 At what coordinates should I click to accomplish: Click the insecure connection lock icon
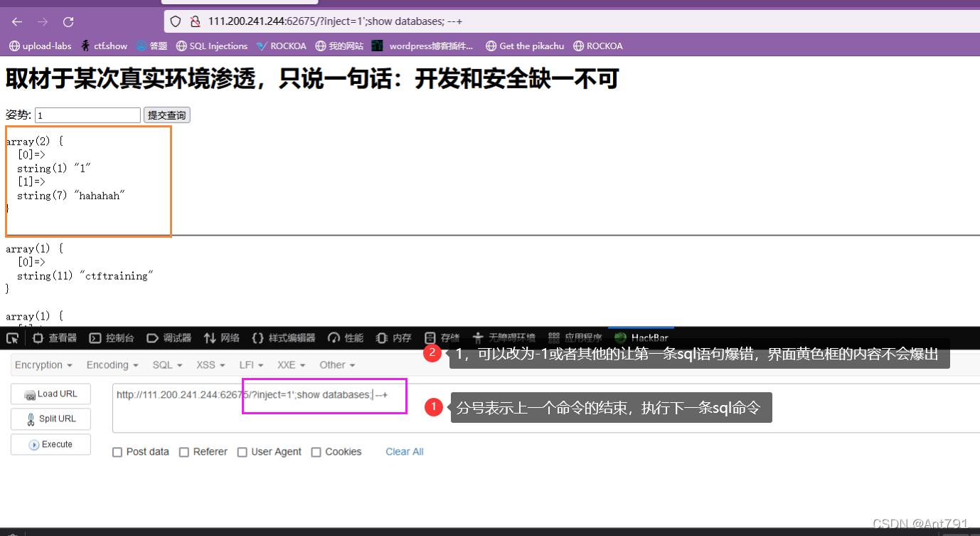tap(195, 22)
